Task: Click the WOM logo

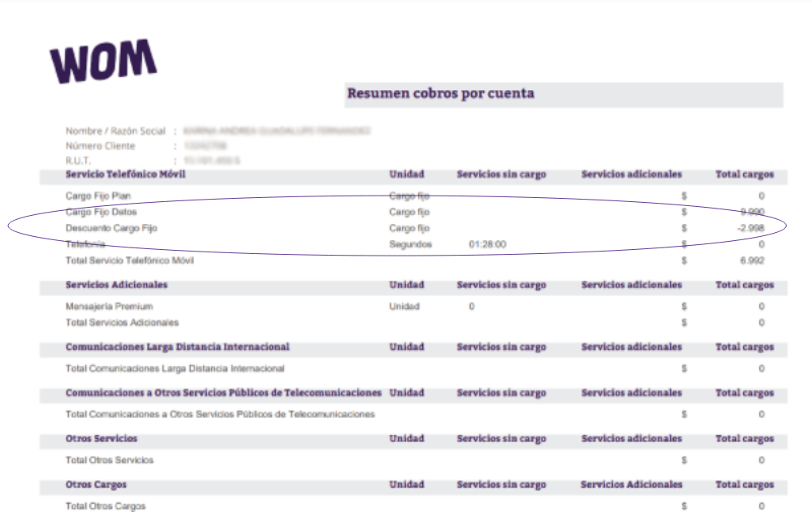Action: click(x=102, y=62)
